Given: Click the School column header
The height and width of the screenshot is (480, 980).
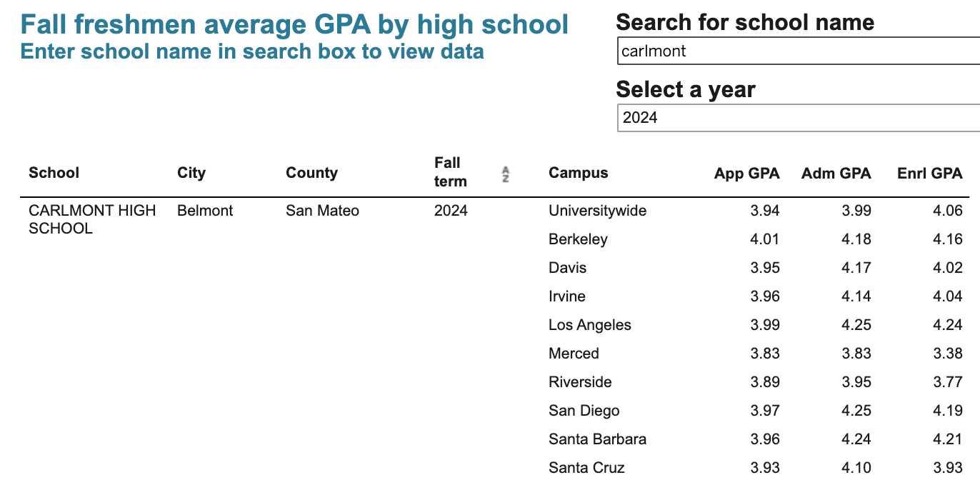Looking at the screenshot, I should (x=54, y=173).
